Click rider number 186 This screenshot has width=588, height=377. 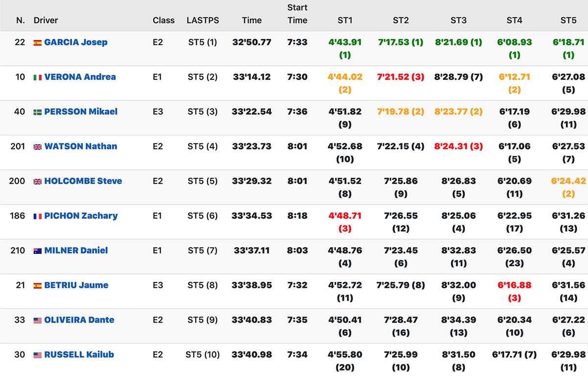click(x=18, y=216)
